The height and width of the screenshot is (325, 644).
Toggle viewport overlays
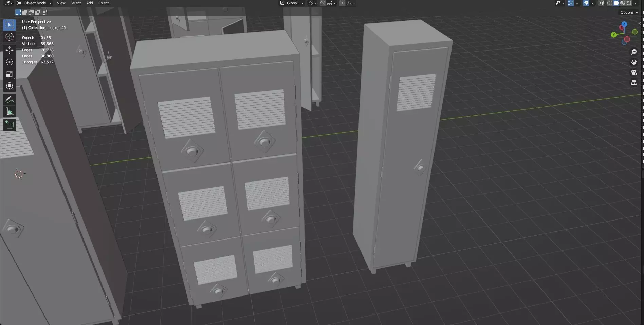click(x=586, y=3)
